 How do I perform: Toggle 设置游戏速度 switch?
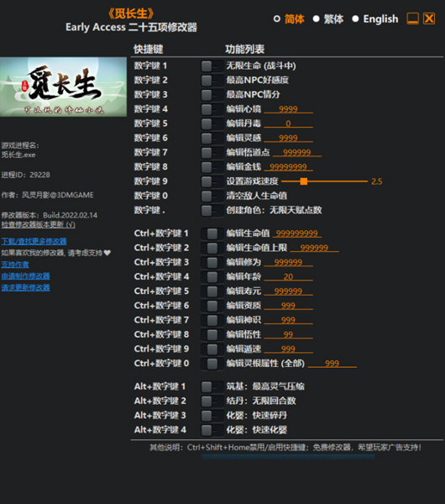(x=212, y=181)
